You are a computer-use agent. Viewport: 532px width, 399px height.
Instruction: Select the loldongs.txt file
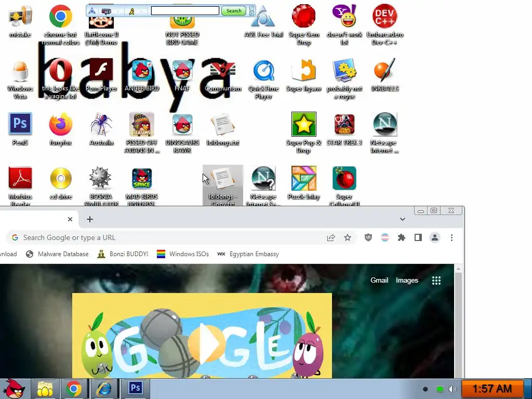[223, 129]
